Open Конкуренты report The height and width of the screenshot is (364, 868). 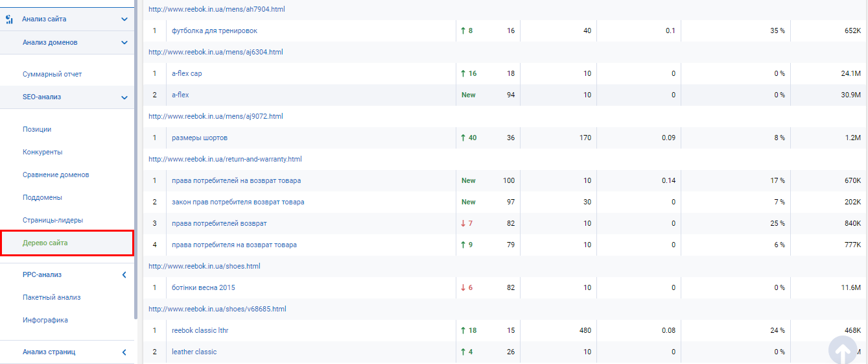(x=42, y=152)
